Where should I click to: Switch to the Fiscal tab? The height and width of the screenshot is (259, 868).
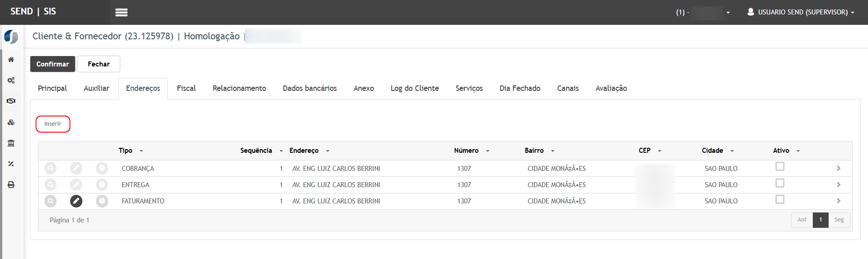point(186,89)
